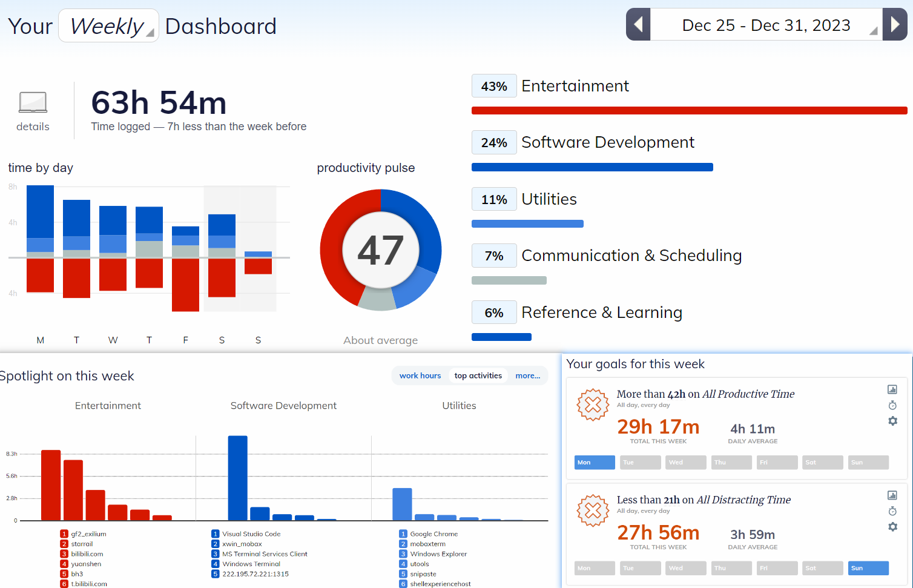This screenshot has height=588, width=913.
Task: Go to previous week with left arrow
Action: coord(638,25)
